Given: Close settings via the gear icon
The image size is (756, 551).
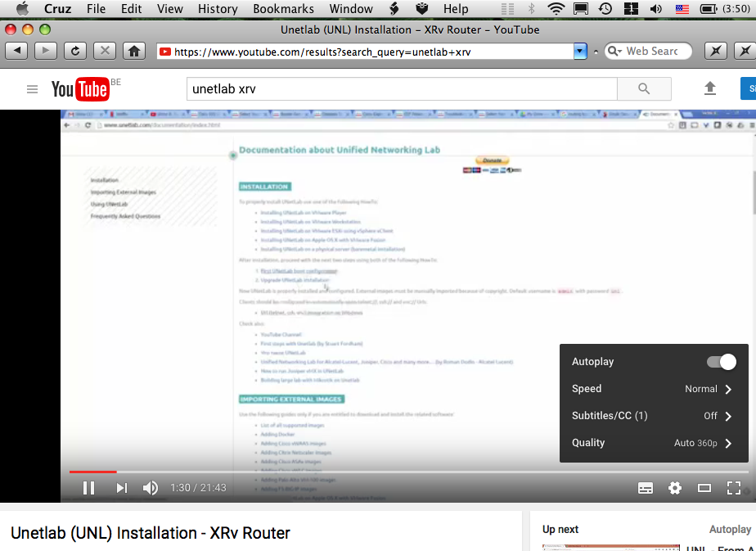Looking at the screenshot, I should click(675, 488).
